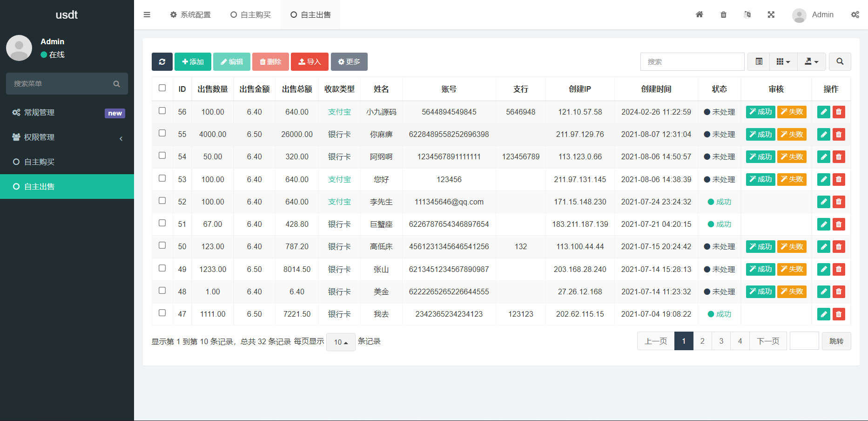Viewport: 868px width, 421px height.
Task: Open the 更多 more actions dropdown
Action: point(349,61)
